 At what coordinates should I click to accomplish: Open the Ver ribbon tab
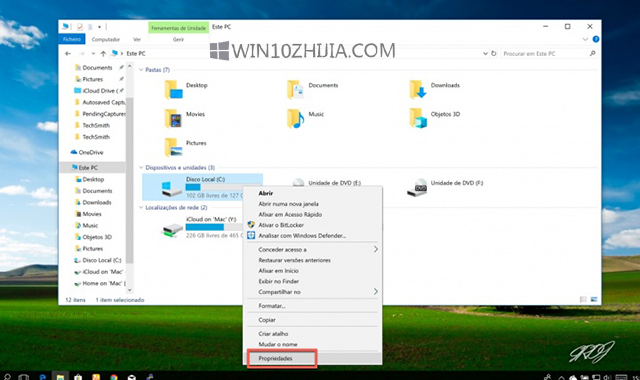(137, 39)
